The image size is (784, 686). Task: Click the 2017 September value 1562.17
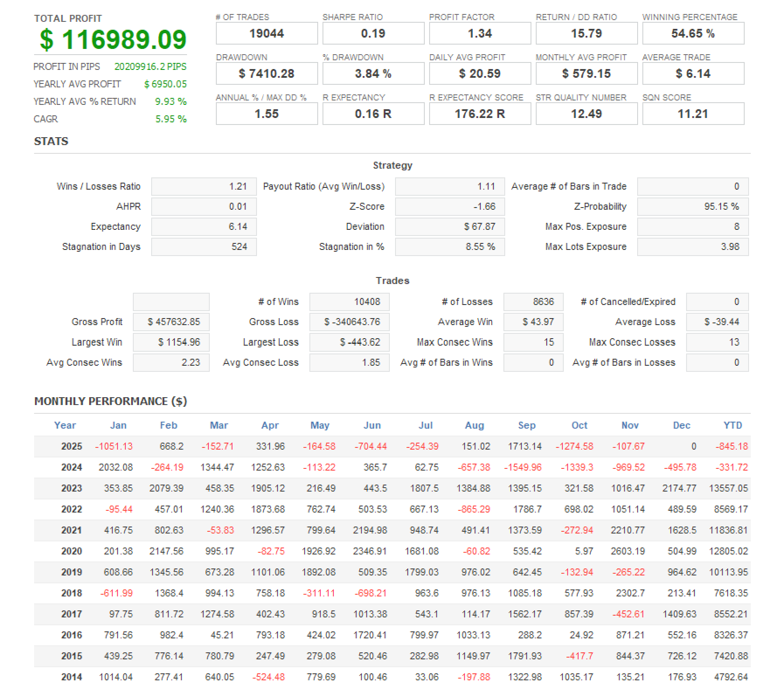pos(525,614)
